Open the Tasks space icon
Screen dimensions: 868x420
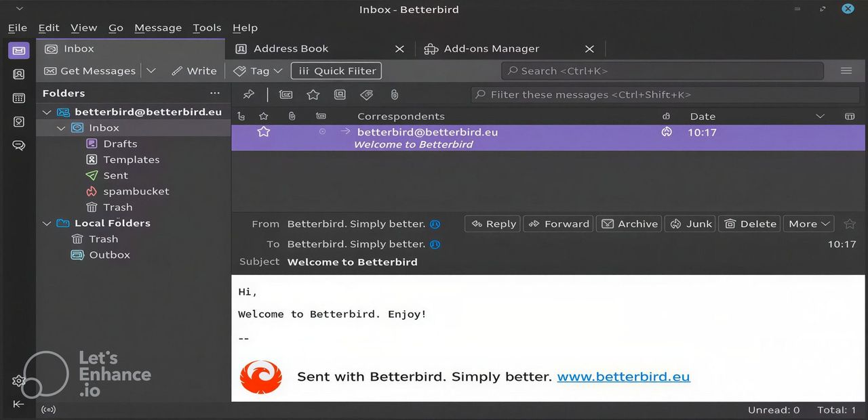(18, 122)
